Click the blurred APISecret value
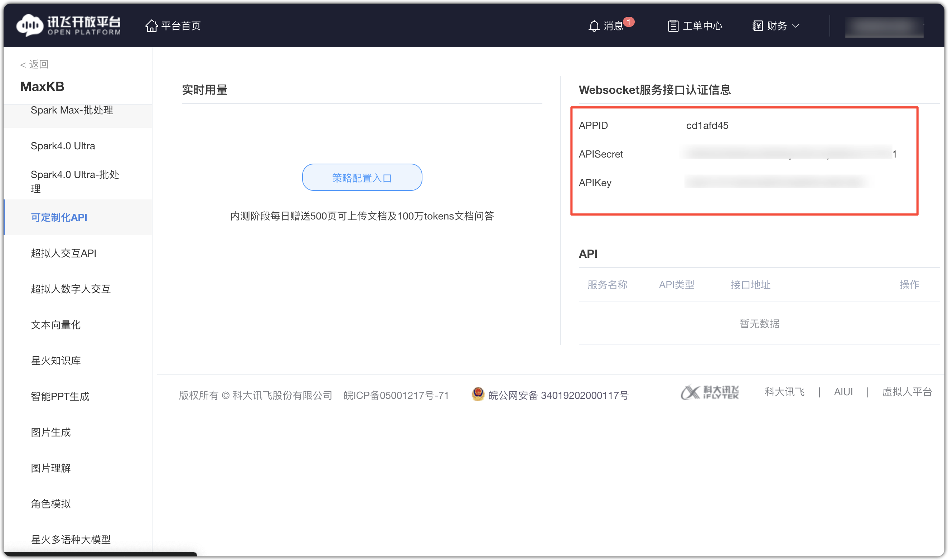This screenshot has width=948, height=560. [790, 154]
